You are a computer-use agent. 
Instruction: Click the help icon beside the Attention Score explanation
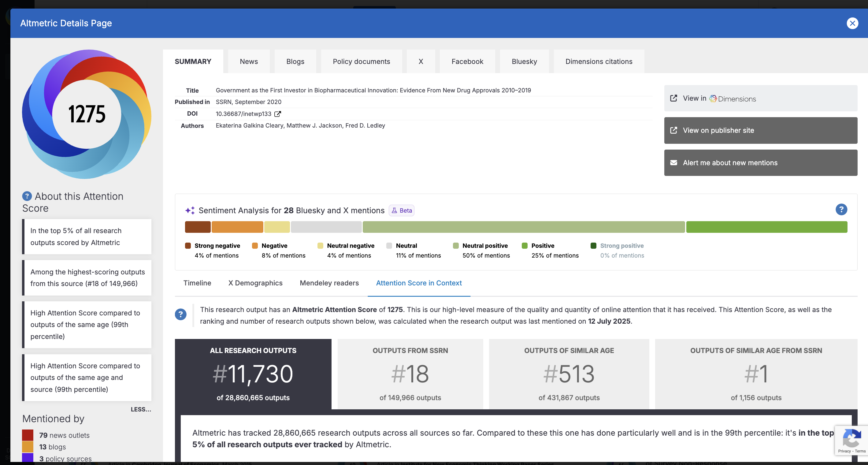pos(181,314)
